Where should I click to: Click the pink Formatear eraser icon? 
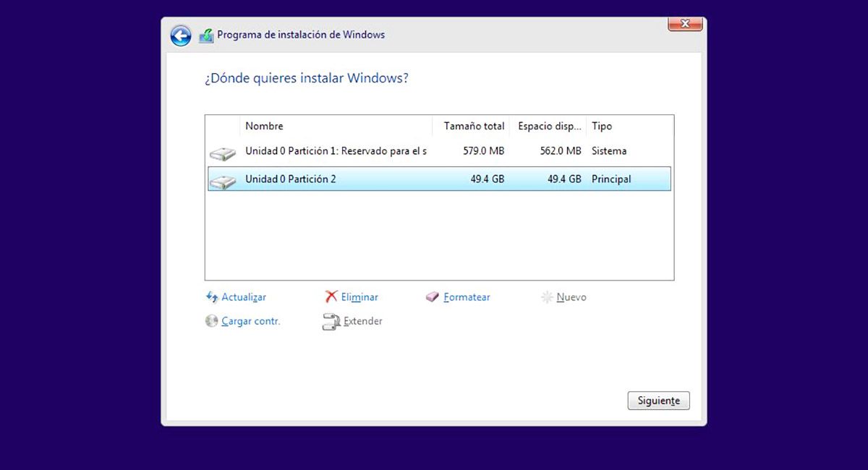click(x=433, y=297)
